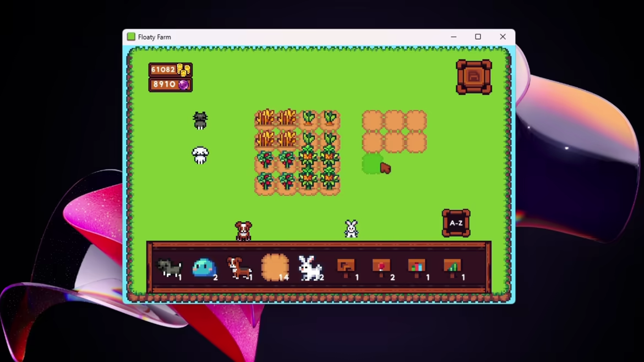Click the purple gem counter showing 8910
The height and width of the screenshot is (362, 644).
[x=171, y=85]
